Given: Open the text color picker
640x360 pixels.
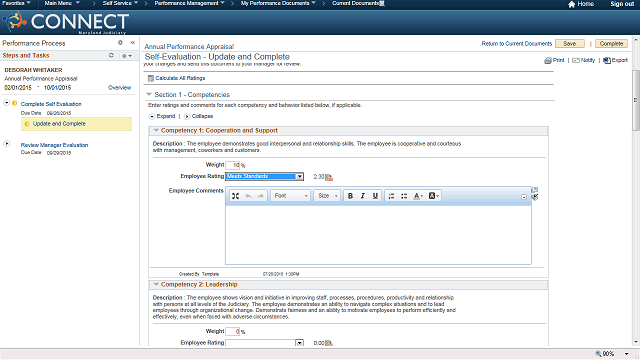Looking at the screenshot, I should (x=418, y=196).
